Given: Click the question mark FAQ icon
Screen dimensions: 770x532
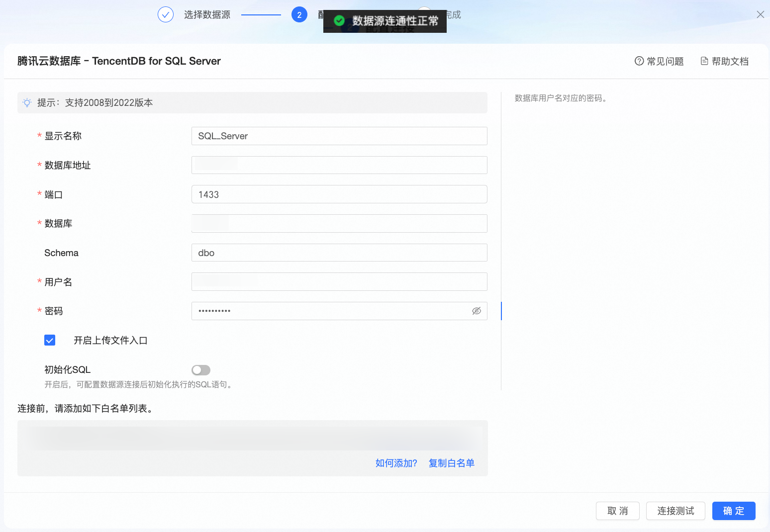Looking at the screenshot, I should (x=639, y=61).
